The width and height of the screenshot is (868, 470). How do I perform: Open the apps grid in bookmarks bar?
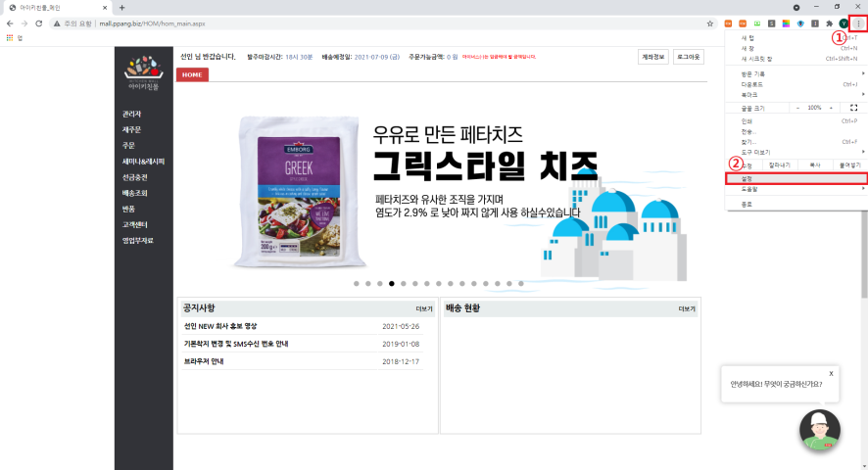click(x=10, y=37)
